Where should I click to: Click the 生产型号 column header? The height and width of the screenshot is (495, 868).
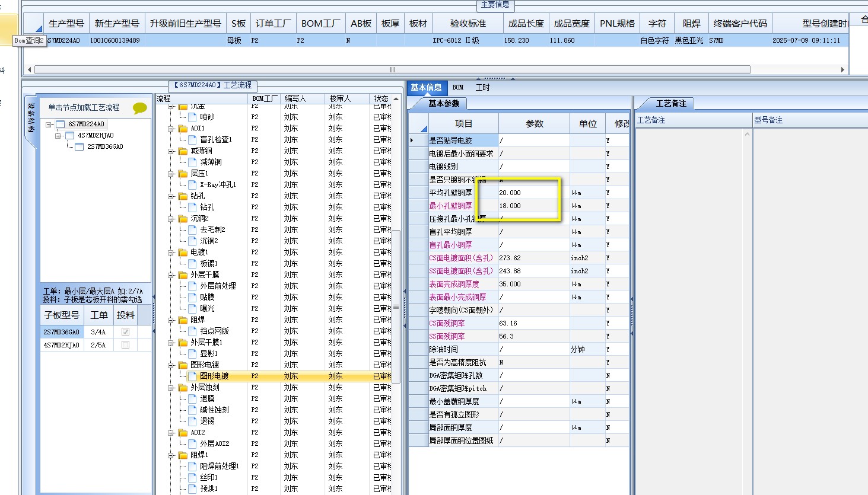66,24
